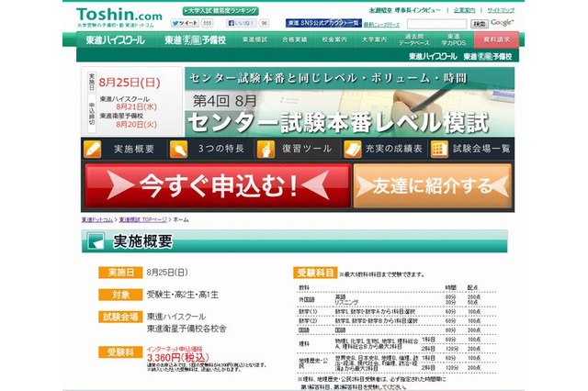The width and height of the screenshot is (588, 391).
Task: Open the 過去問データベース menu item
Action: pos(414,39)
